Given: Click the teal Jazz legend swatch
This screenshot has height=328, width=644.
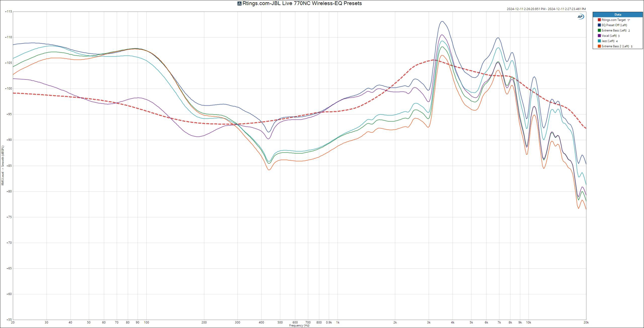Looking at the screenshot, I should click(599, 41).
